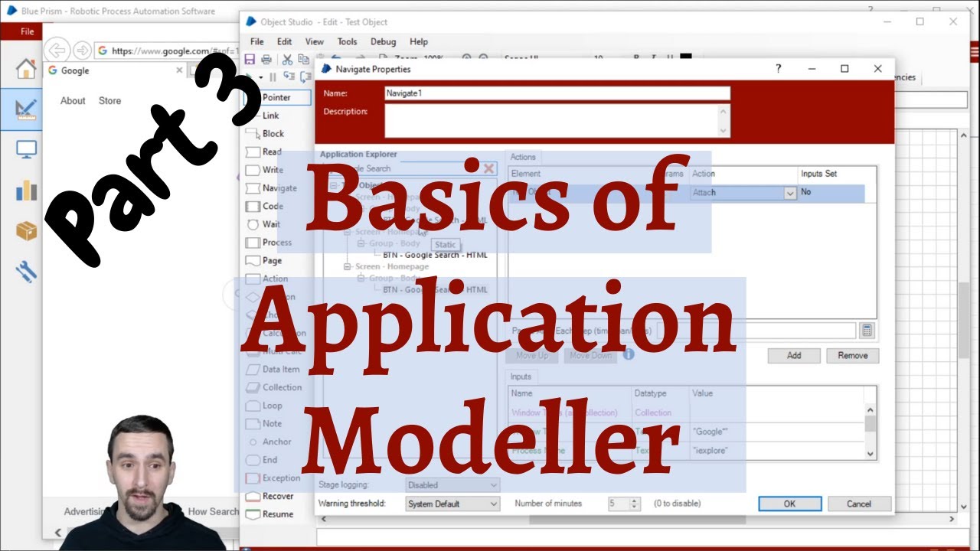Click the Pause debug icon in Object Studio
This screenshot has height=551, width=980.
(273, 77)
